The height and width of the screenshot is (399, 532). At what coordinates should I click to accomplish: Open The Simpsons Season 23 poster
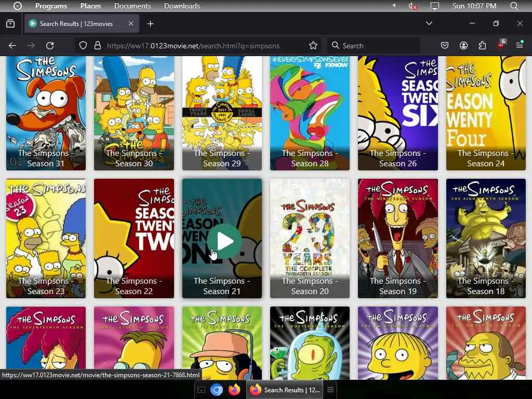pos(46,238)
